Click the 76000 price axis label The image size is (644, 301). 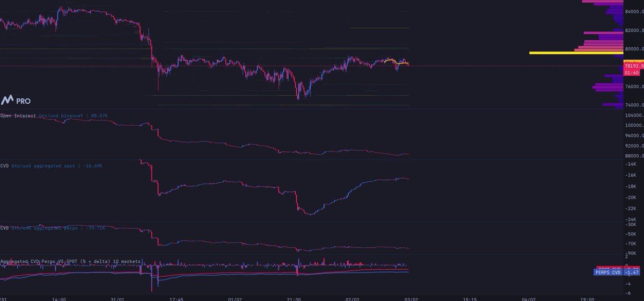[x=634, y=87]
